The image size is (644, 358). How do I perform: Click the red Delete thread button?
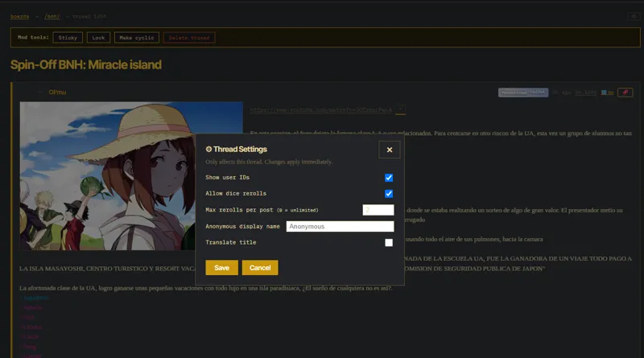[x=189, y=38]
